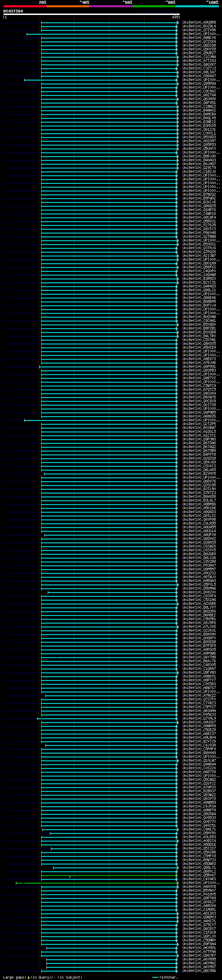This screenshot has width=222, height=980.
Task: Click hit label UniRef100_B9F8A4
Action: pos(199,944)
